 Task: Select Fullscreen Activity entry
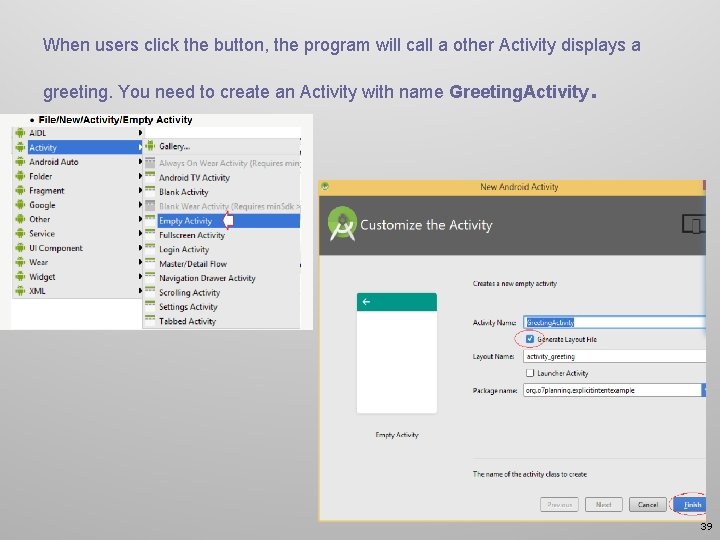(222, 235)
